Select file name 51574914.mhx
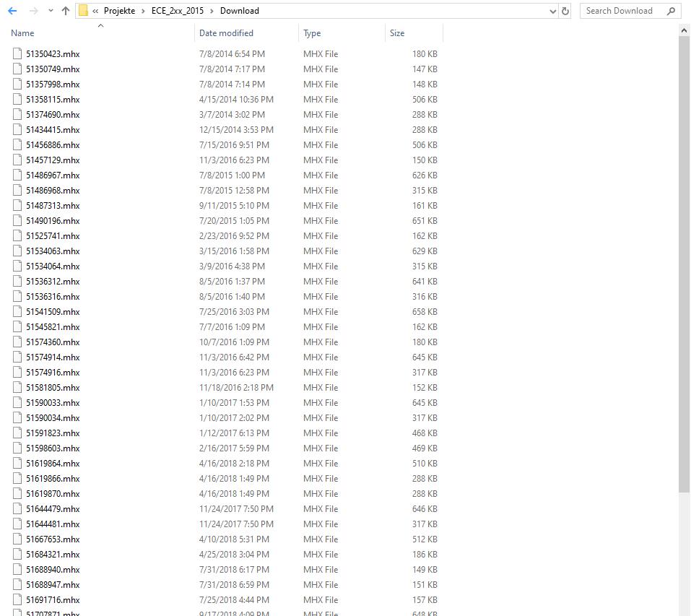 [x=53, y=357]
